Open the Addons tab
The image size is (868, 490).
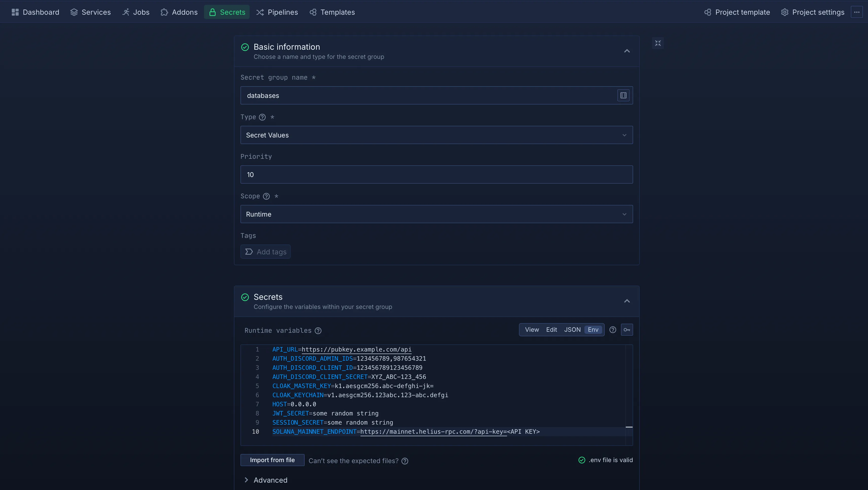coord(179,12)
